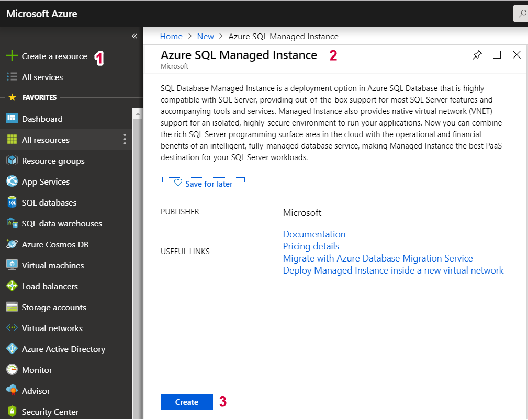Select All services in the sidebar
Viewport: 528px width, 420px height.
click(42, 77)
